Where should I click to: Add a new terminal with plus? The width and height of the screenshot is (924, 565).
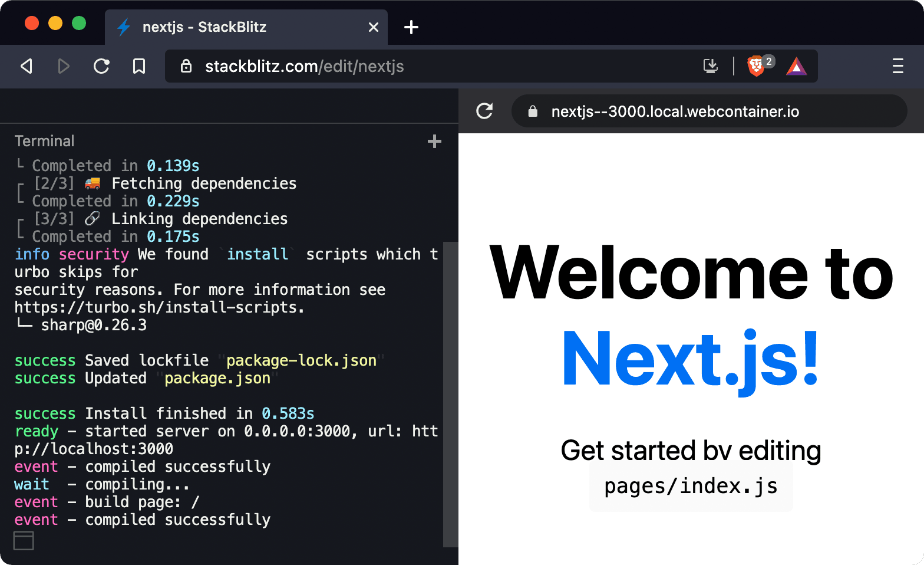click(434, 142)
